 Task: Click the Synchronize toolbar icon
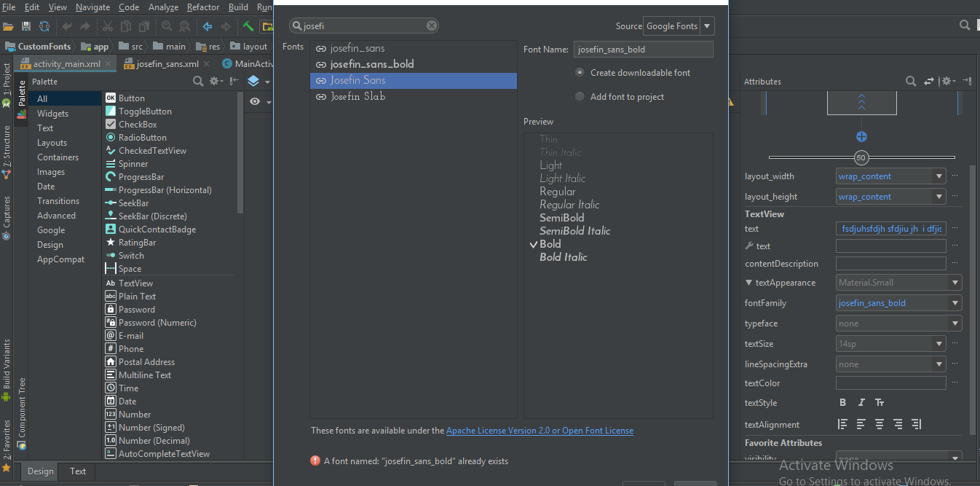44,26
